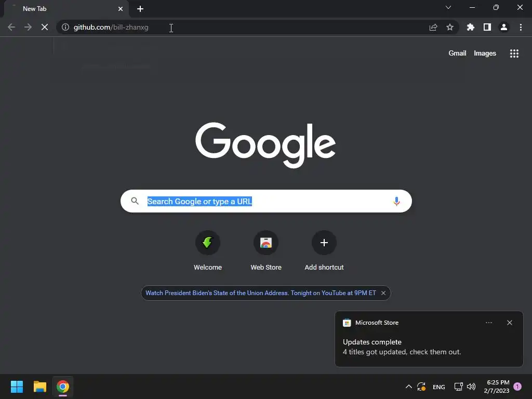532x399 pixels.
Task: Open the Windows Start menu
Action: [17, 387]
